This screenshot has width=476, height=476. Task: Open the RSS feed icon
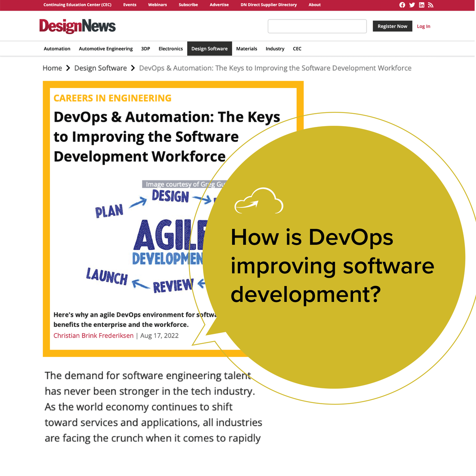(431, 5)
